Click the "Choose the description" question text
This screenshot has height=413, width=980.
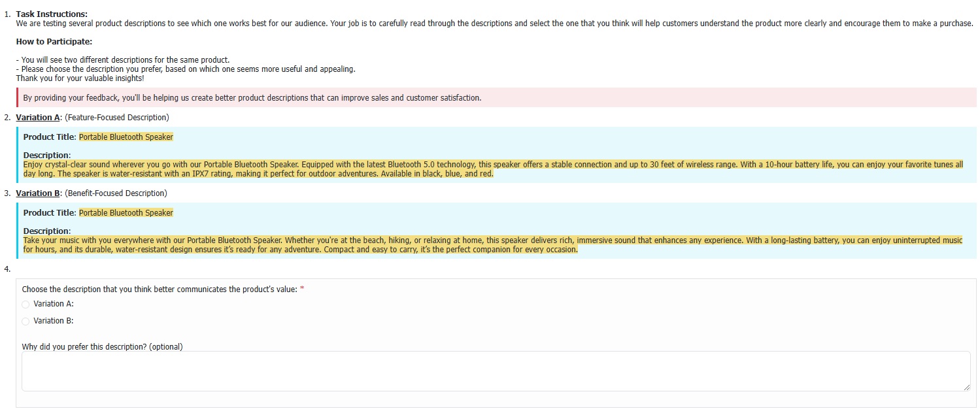pyautogui.click(x=160, y=289)
